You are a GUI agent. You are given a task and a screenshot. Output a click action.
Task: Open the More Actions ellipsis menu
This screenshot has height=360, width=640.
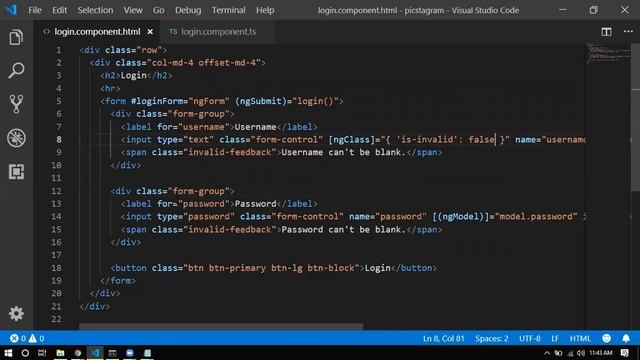click(628, 31)
